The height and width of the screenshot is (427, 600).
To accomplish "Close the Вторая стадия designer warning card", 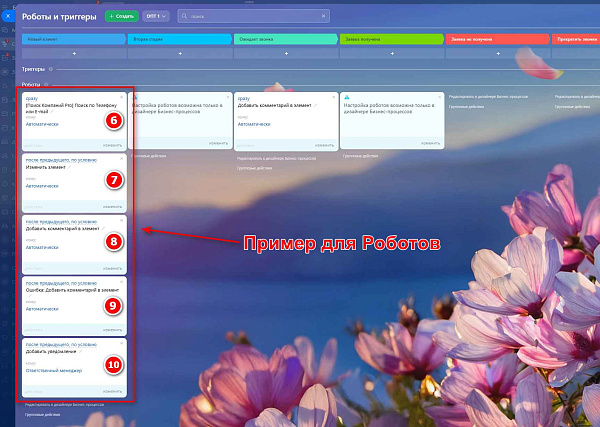I will (228, 97).
